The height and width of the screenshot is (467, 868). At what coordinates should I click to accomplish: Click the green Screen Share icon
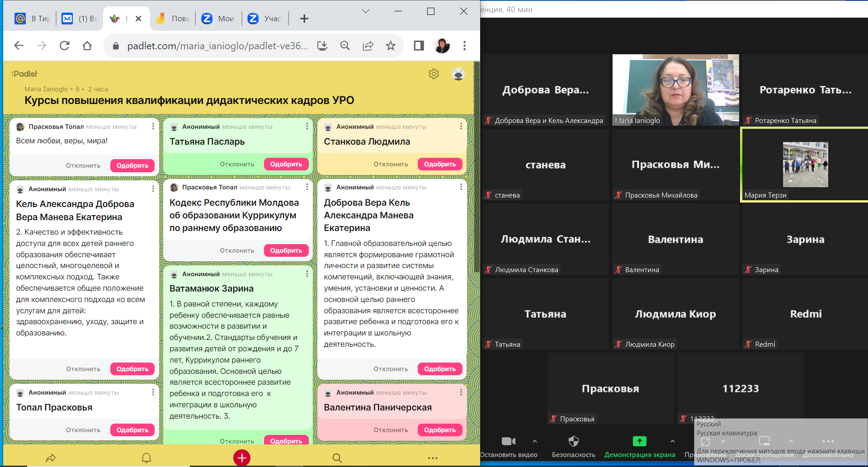[x=639, y=441]
